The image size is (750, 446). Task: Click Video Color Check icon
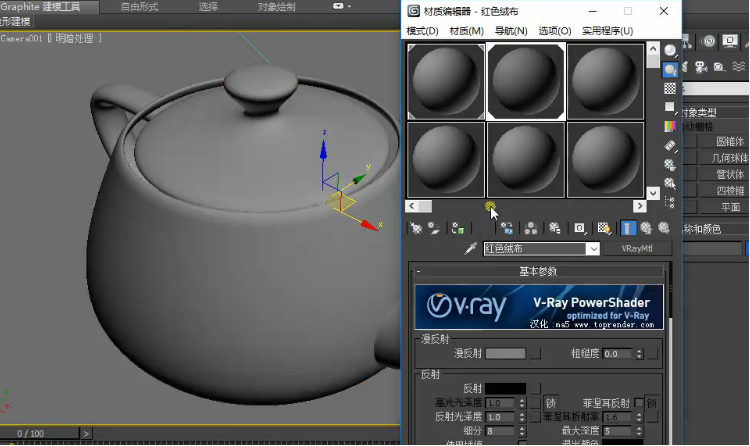pos(670,126)
